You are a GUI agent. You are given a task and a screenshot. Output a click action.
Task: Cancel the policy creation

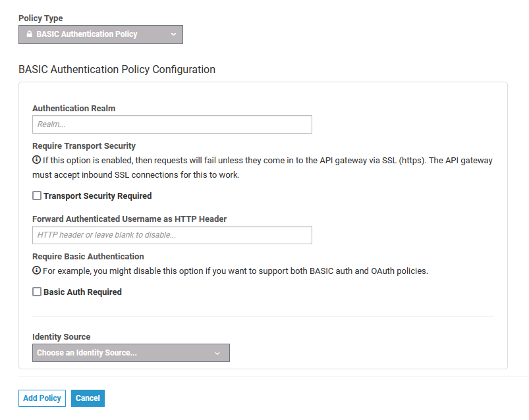pos(88,398)
